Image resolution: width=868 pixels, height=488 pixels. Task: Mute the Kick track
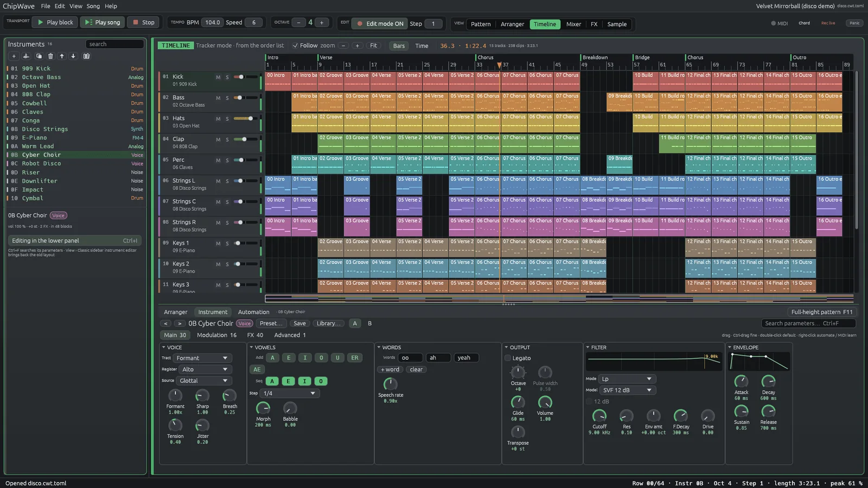coord(218,77)
